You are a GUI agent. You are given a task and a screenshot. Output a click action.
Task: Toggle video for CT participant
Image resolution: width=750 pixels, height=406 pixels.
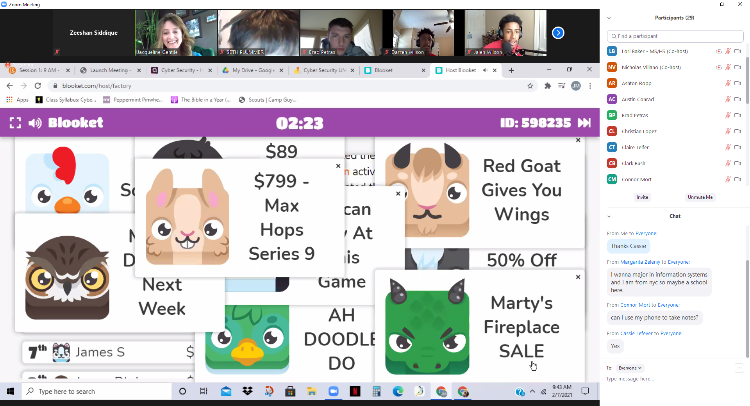[x=737, y=147]
